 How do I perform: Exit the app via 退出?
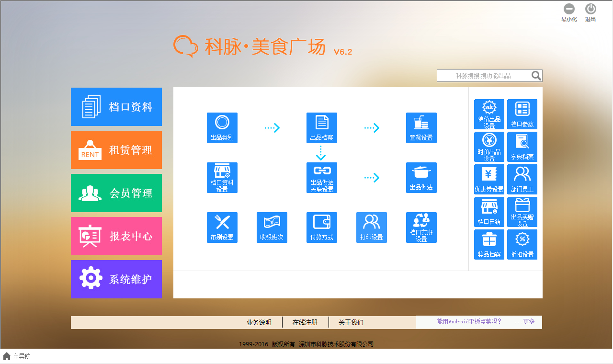(x=590, y=12)
